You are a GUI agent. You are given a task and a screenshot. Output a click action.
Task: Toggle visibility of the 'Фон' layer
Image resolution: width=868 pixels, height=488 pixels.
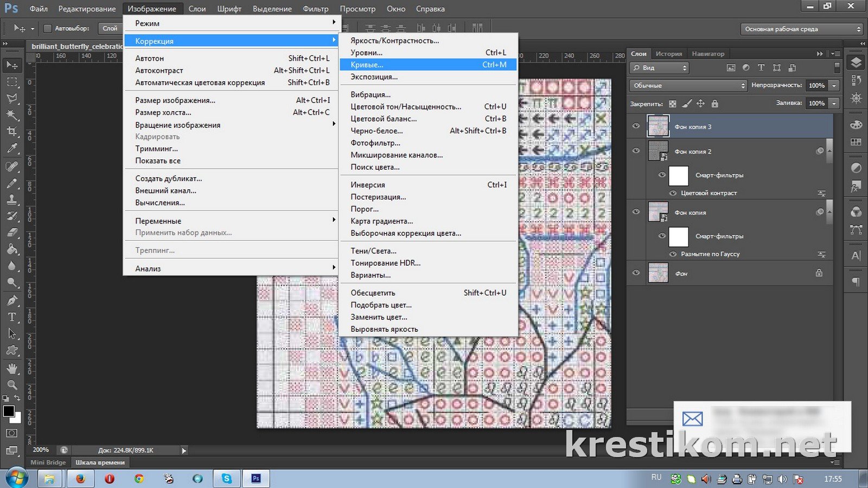[x=636, y=273]
